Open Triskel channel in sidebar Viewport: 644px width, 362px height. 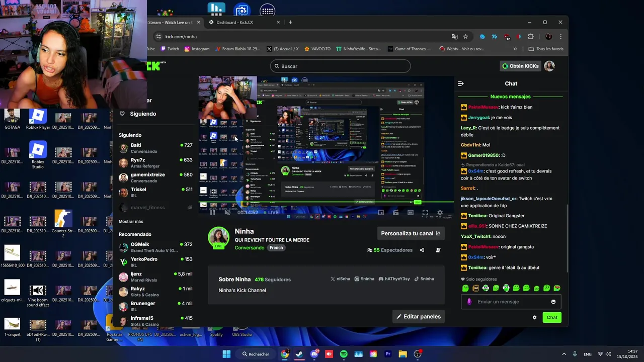(155, 192)
